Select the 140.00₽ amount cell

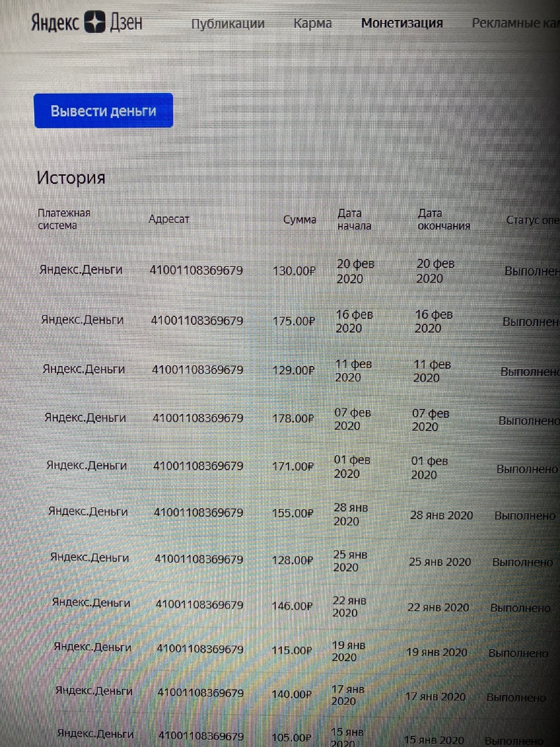[x=291, y=694]
